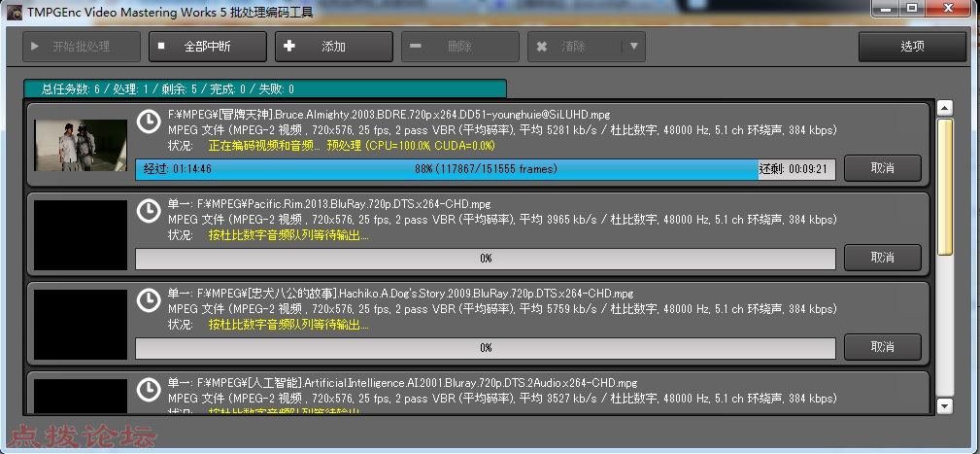Click Pacific Rim status 按杜比数字音频队列等待输出
This screenshot has width=980, height=454.
(288, 236)
